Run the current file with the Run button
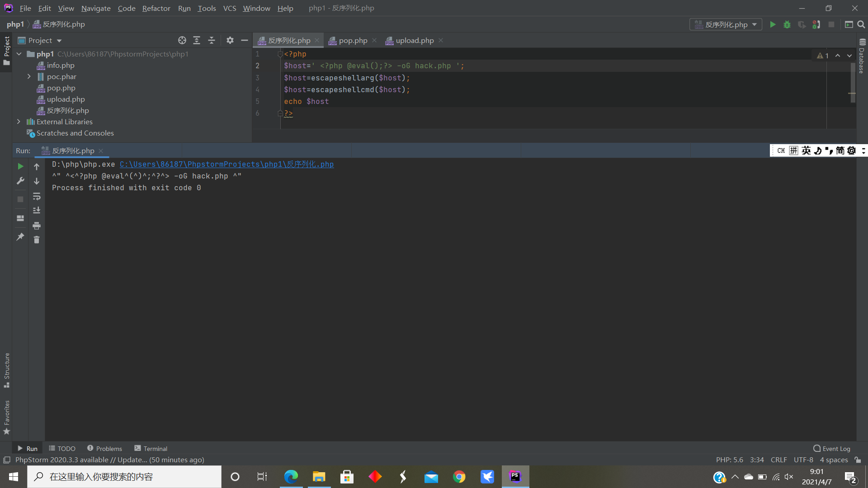This screenshot has width=868, height=488. coord(773,24)
